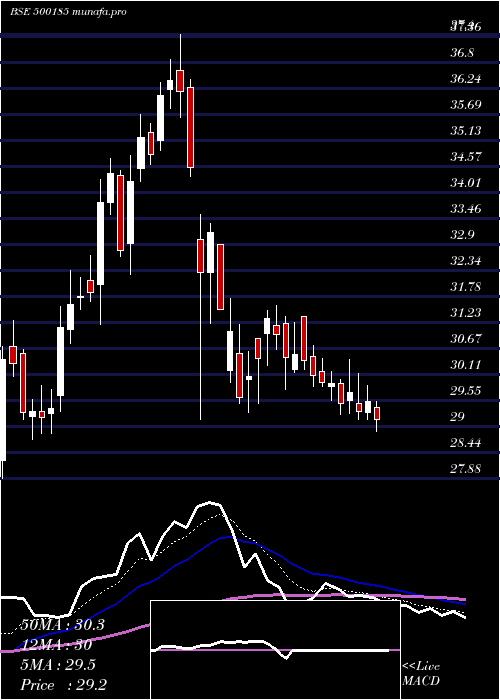Image resolution: width=500 pixels, height=700 pixels.
Task: Click the 28.44 price axis label
Action: click(x=466, y=442)
